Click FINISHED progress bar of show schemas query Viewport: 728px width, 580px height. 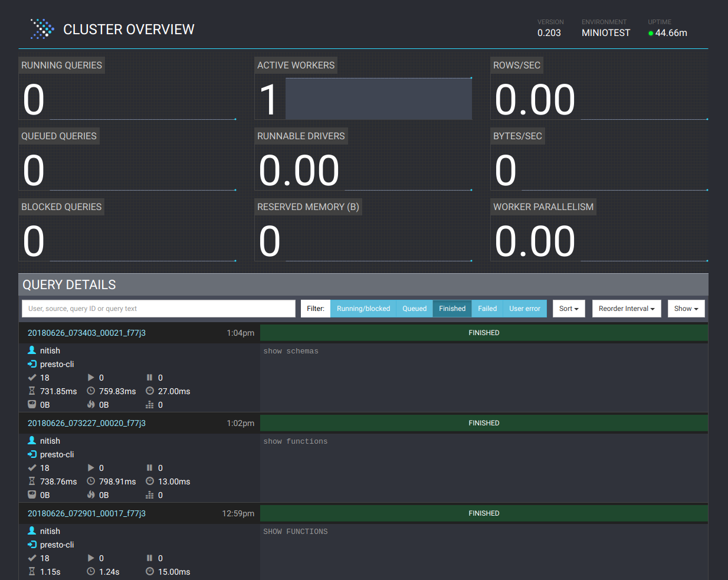tap(484, 333)
